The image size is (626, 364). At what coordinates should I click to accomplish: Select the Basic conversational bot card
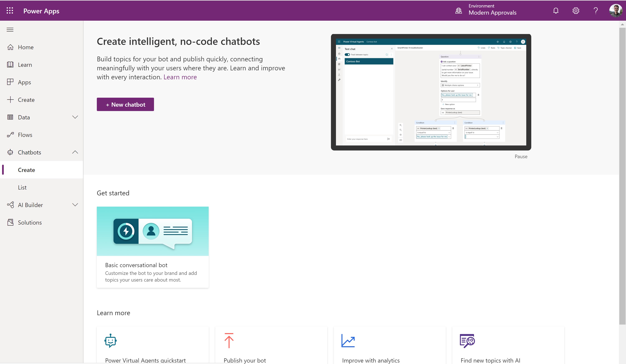(x=153, y=247)
